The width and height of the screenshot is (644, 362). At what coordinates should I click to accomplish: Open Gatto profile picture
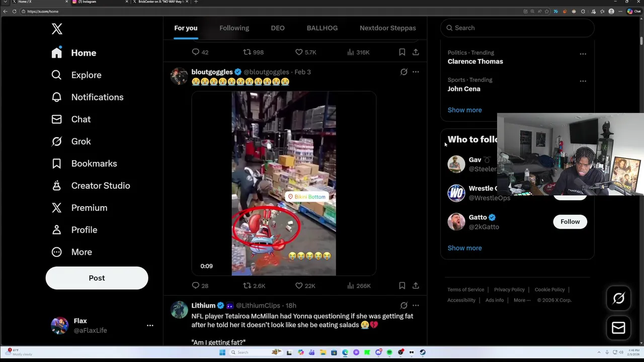click(456, 222)
